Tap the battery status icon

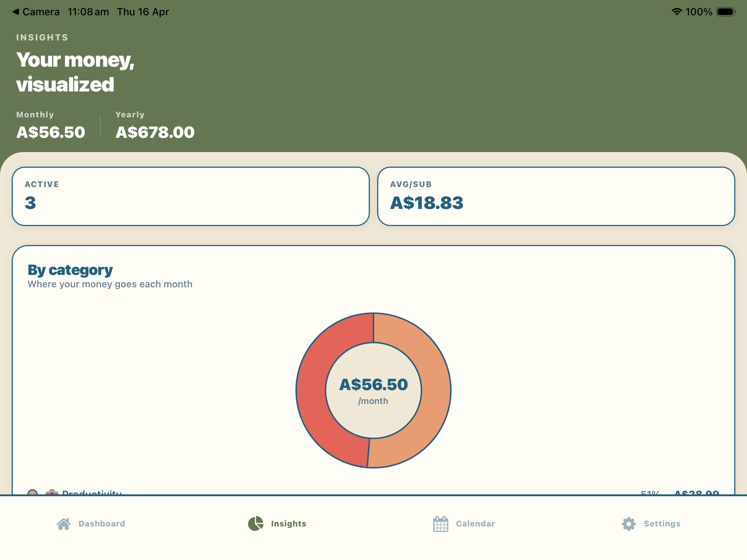coord(726,12)
